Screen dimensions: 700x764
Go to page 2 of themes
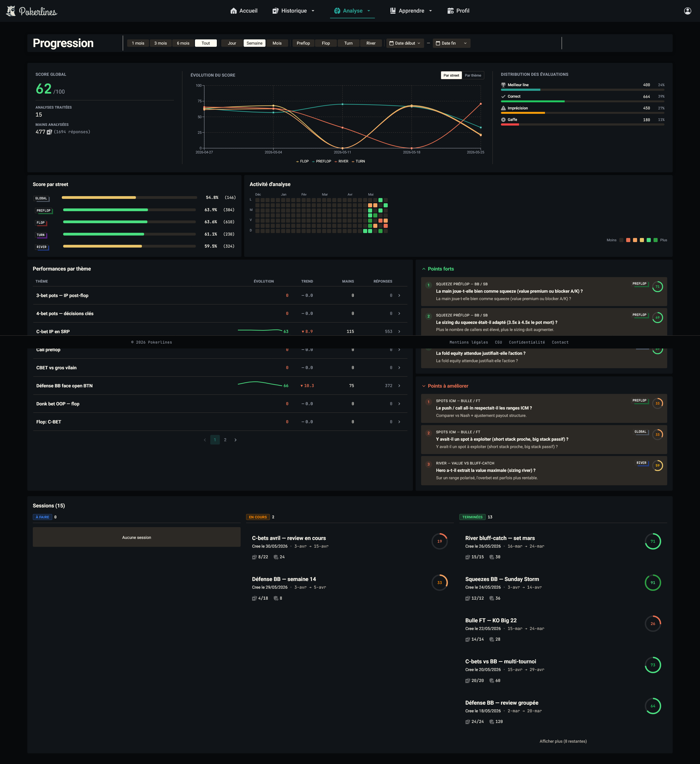click(225, 440)
